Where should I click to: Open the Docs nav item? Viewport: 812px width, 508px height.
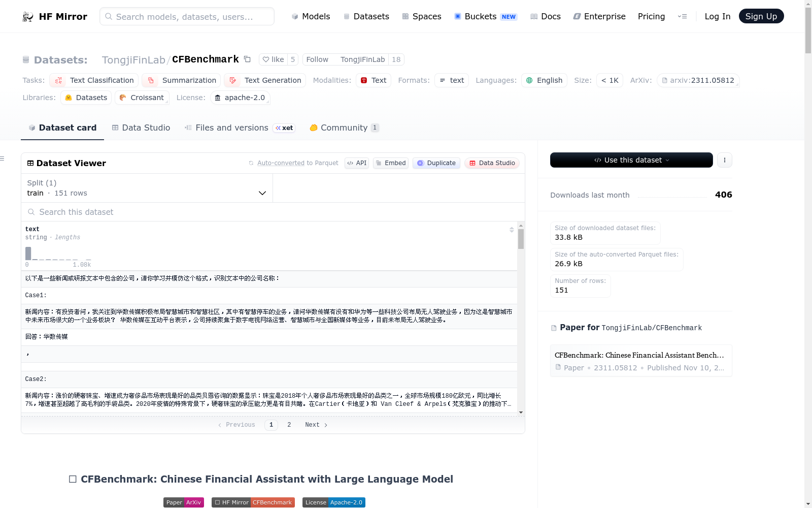point(546,16)
